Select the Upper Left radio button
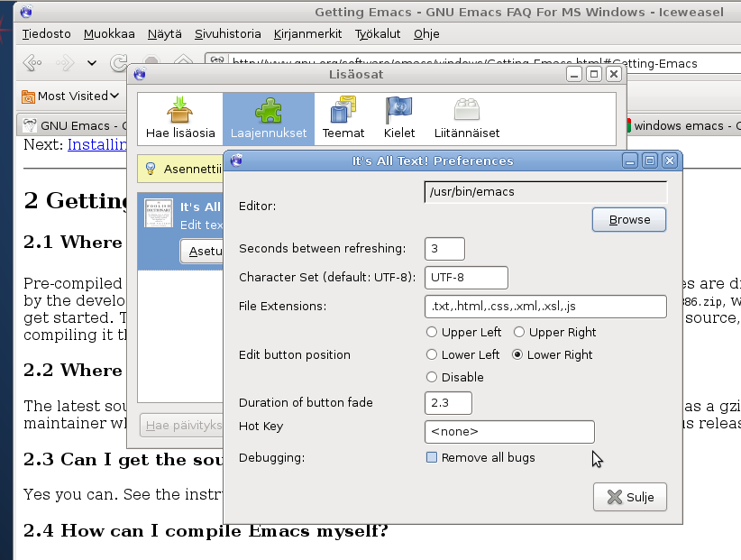Image resolution: width=741 pixels, height=560 pixels. click(x=432, y=332)
